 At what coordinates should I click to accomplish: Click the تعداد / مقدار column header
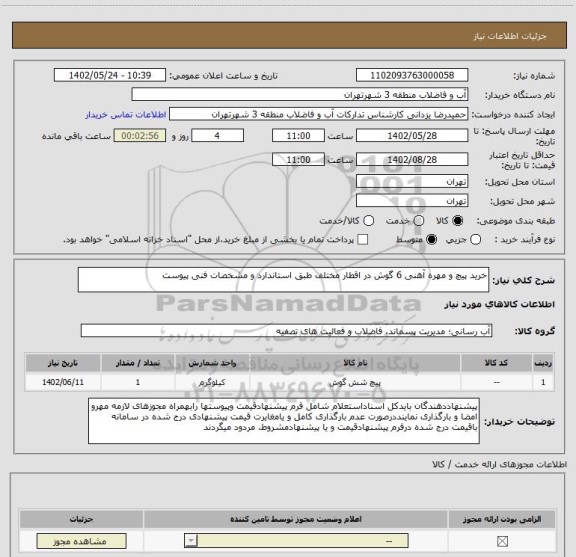tap(138, 363)
